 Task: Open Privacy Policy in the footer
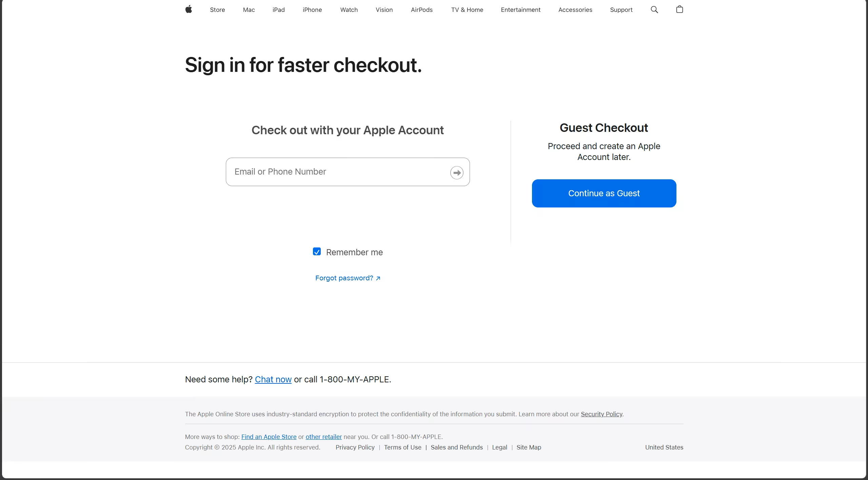pos(355,447)
